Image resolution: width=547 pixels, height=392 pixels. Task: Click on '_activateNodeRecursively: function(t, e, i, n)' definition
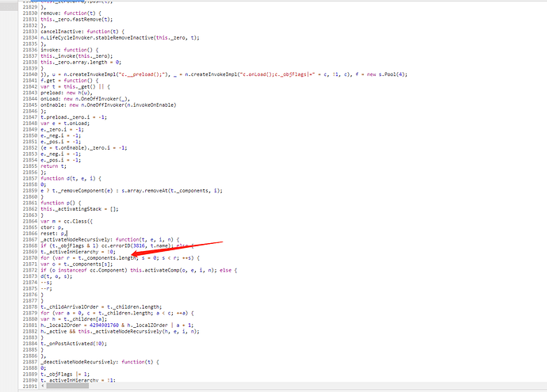click(x=109, y=240)
